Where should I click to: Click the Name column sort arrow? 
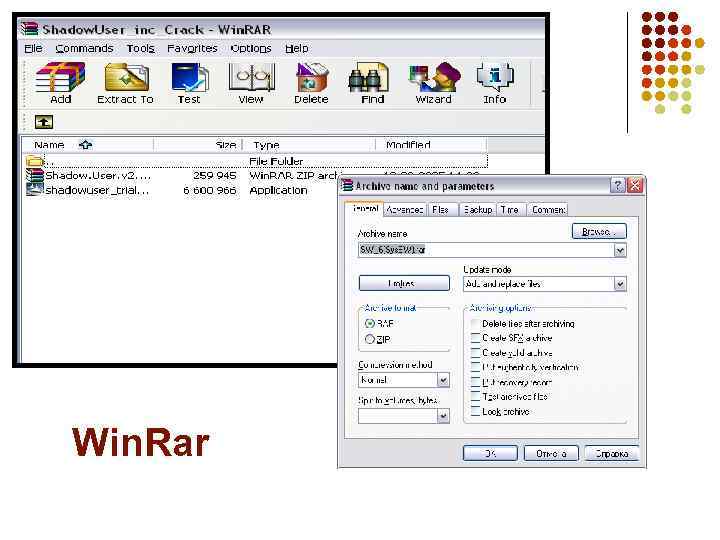(85, 145)
